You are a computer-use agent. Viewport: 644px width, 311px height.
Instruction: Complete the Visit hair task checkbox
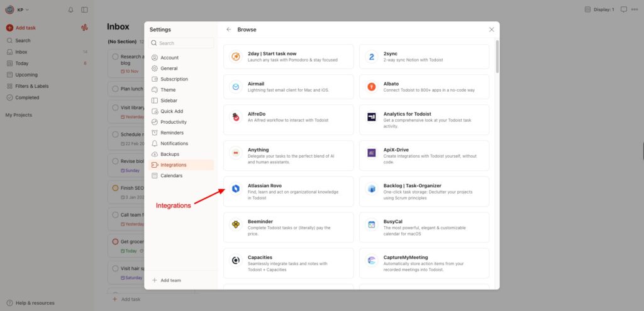point(116,268)
